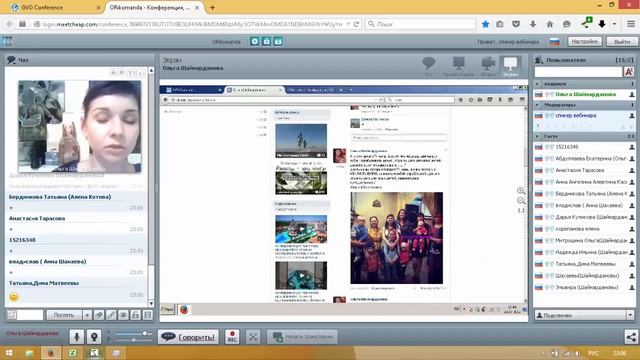640x360 pixels.
Task: Select user спикер вебинара in users list
Action: (584, 116)
